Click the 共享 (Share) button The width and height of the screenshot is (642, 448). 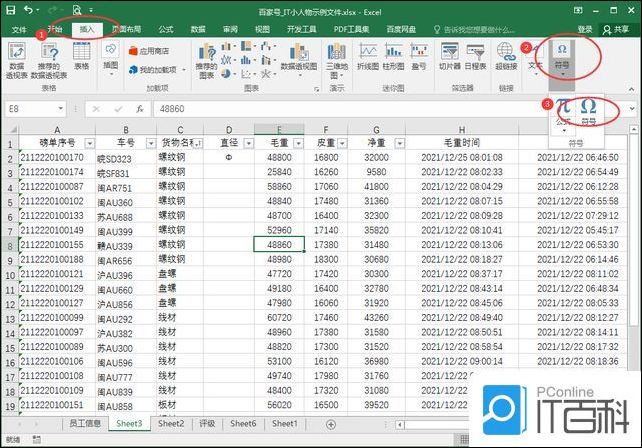pyautogui.click(x=616, y=29)
